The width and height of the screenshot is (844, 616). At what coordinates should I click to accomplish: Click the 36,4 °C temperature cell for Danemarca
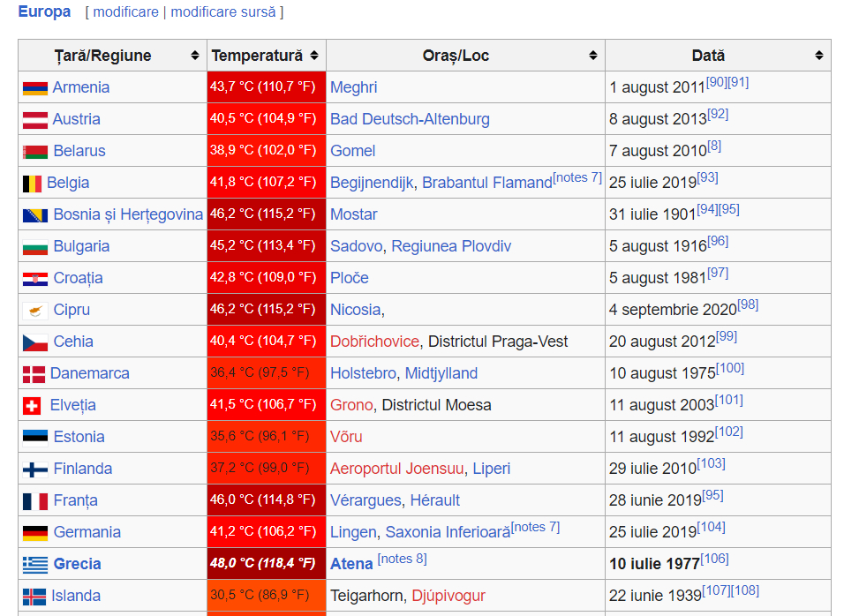pos(267,373)
